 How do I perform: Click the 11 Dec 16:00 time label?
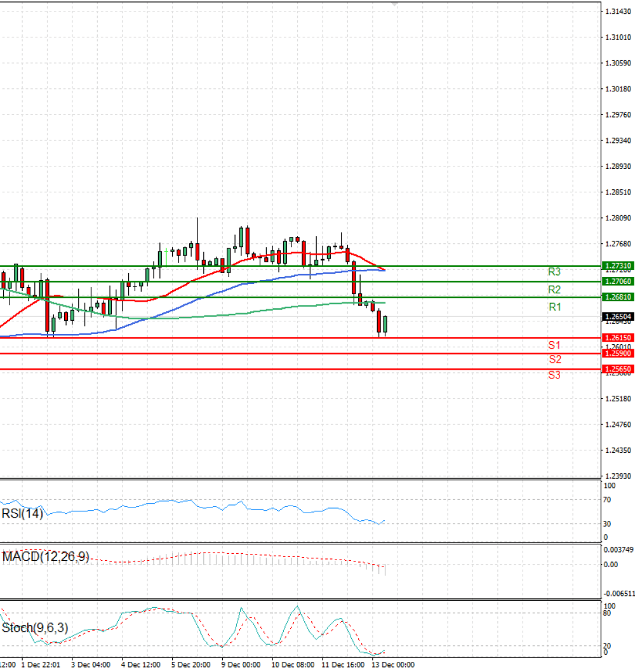coord(343,665)
